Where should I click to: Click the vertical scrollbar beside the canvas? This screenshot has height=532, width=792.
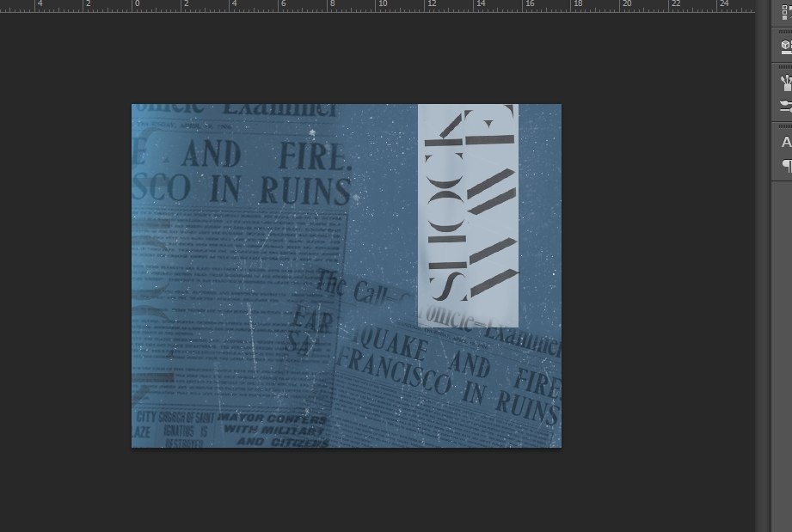pos(761,258)
